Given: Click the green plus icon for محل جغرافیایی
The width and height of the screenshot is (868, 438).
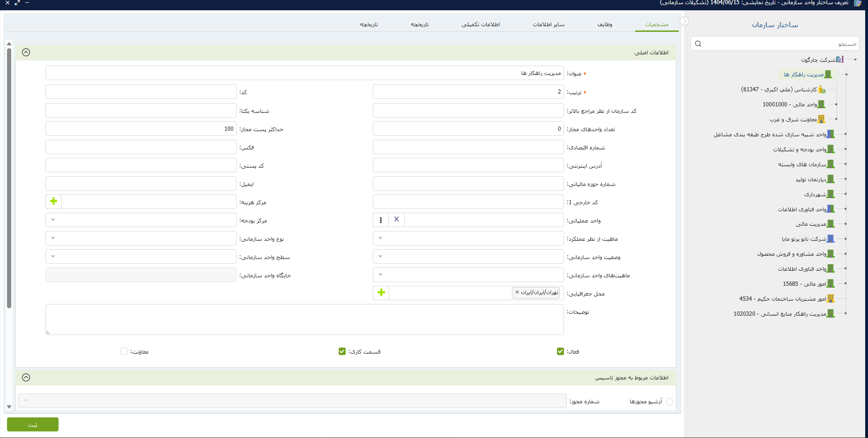Looking at the screenshot, I should pyautogui.click(x=381, y=293).
